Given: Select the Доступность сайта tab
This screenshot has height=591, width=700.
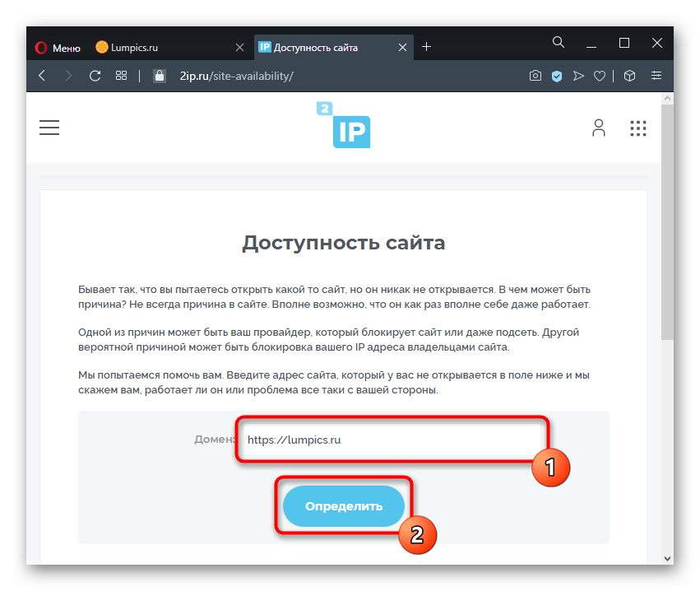Looking at the screenshot, I should [x=334, y=48].
